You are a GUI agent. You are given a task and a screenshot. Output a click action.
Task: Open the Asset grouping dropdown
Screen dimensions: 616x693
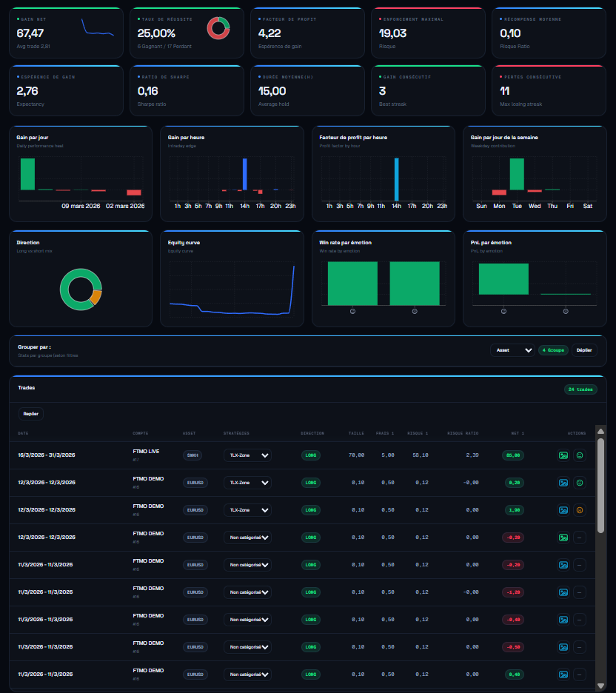coord(512,350)
